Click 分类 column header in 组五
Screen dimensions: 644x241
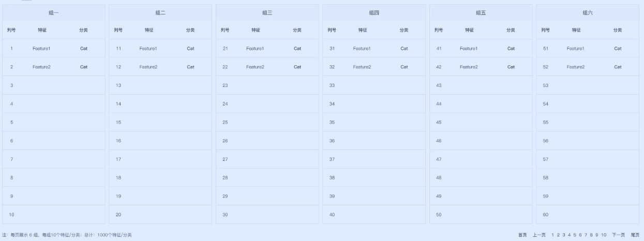click(x=511, y=30)
